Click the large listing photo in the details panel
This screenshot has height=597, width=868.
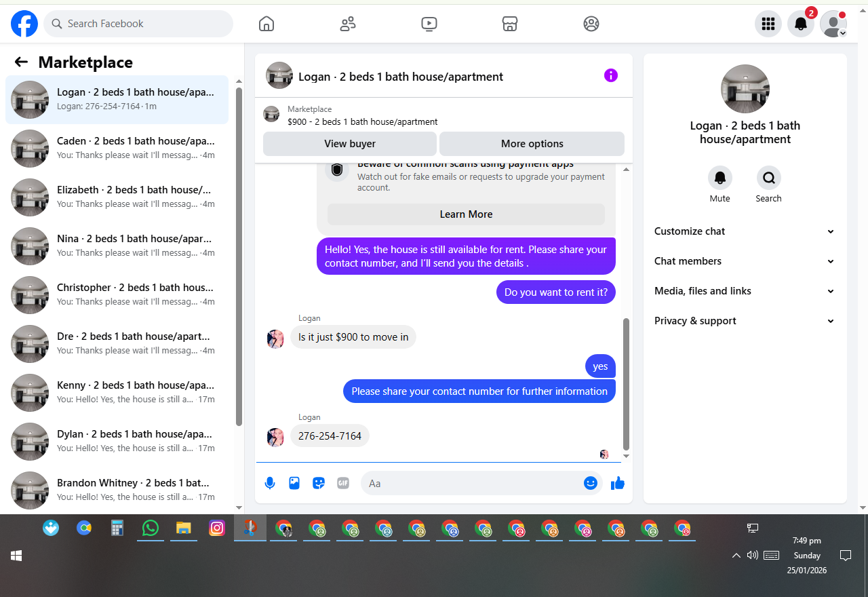pos(745,89)
